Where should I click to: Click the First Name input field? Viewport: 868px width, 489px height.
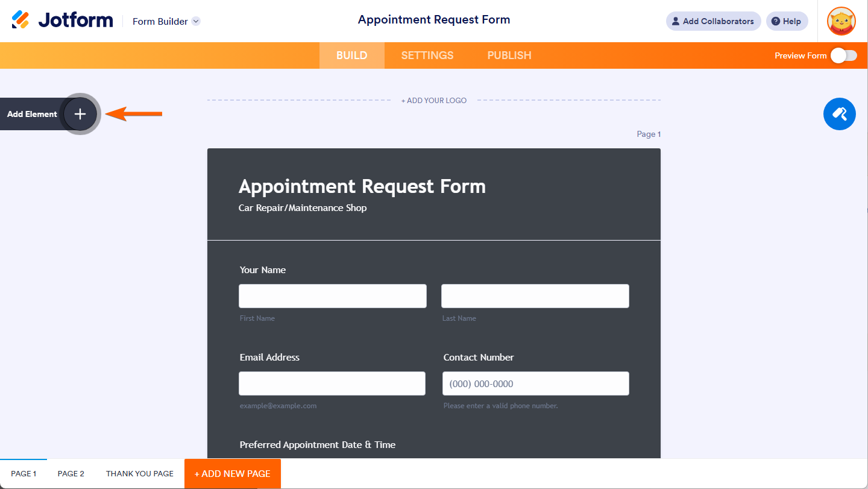(333, 296)
